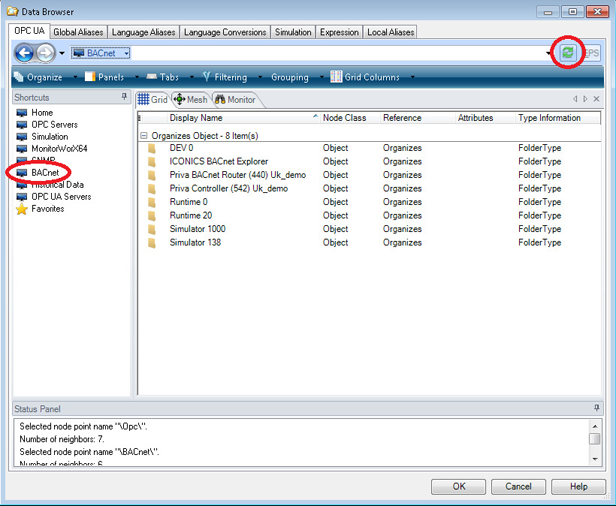This screenshot has height=506, width=616.
Task: Expand the Grid Columns dropdown
Action: 372,77
